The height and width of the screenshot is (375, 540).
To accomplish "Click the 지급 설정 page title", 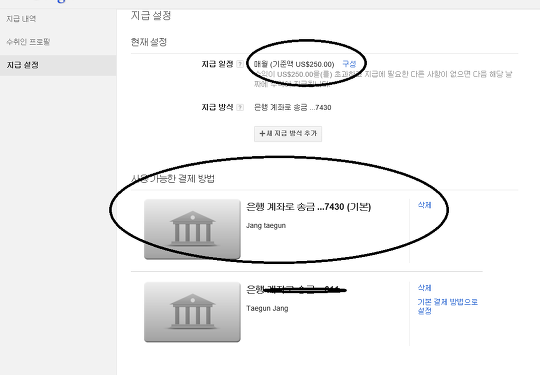I will [151, 15].
